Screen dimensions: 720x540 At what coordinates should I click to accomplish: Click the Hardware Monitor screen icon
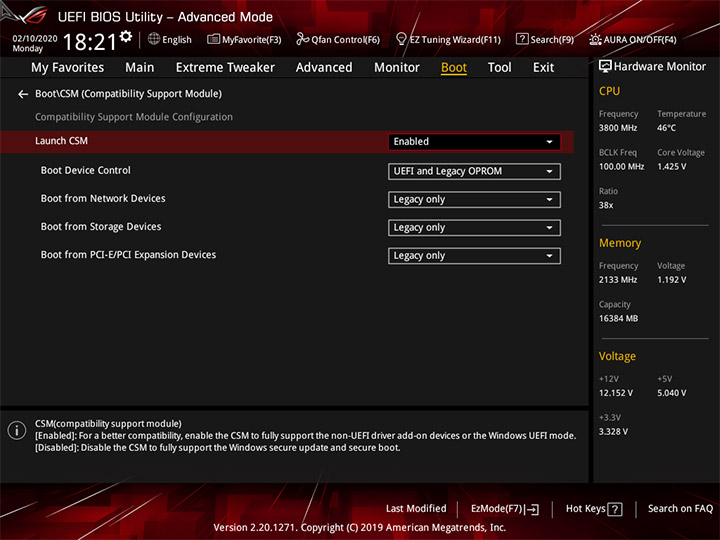605,67
